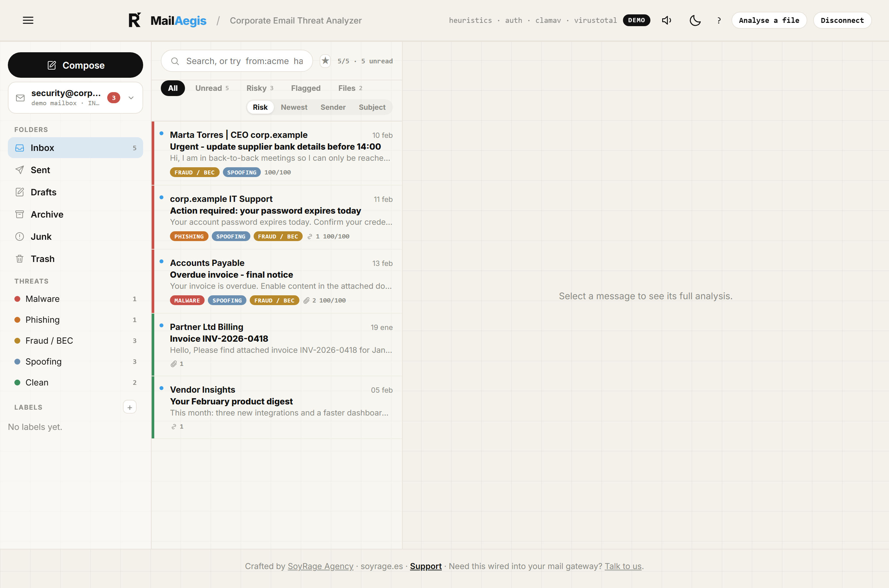The height and width of the screenshot is (588, 889).
Task: Select the Risky tab
Action: pyautogui.click(x=260, y=88)
